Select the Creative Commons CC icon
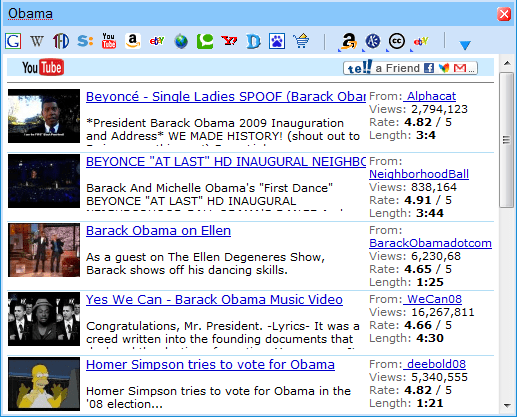520x417 pixels. pyautogui.click(x=397, y=41)
